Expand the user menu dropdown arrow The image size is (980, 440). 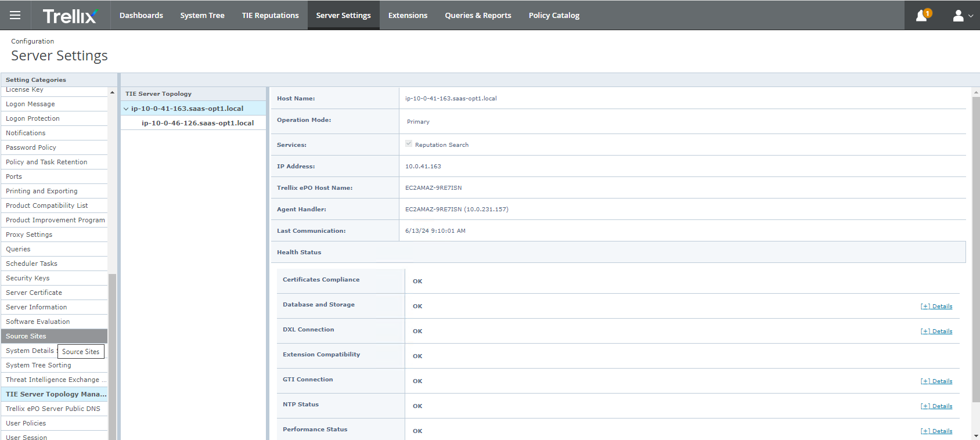click(x=971, y=16)
